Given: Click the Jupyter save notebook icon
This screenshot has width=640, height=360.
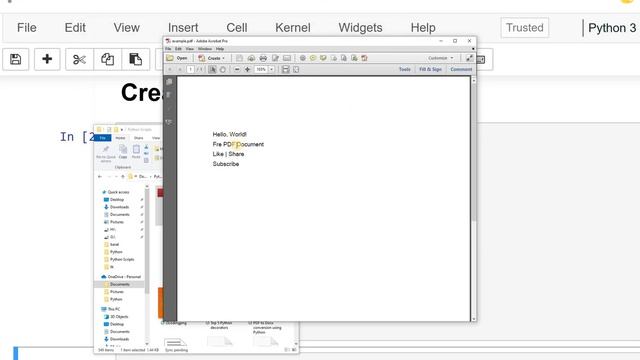Looking at the screenshot, I should (x=16, y=59).
